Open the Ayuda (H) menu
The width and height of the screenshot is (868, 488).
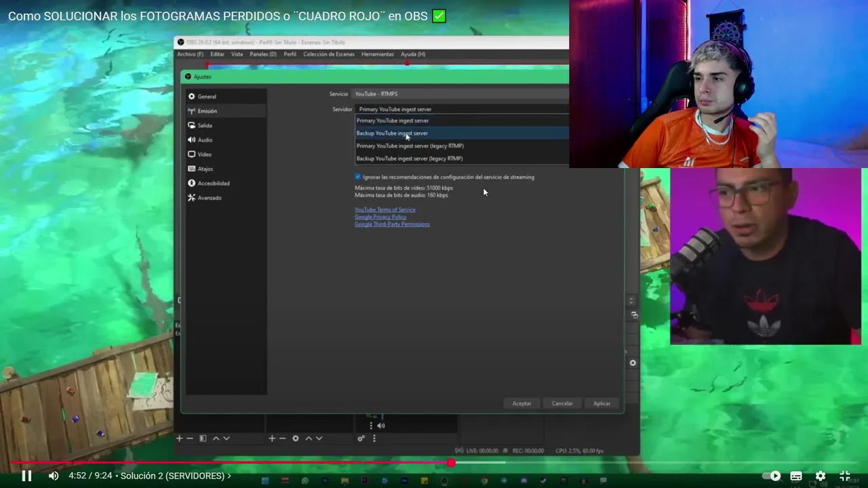(413, 54)
